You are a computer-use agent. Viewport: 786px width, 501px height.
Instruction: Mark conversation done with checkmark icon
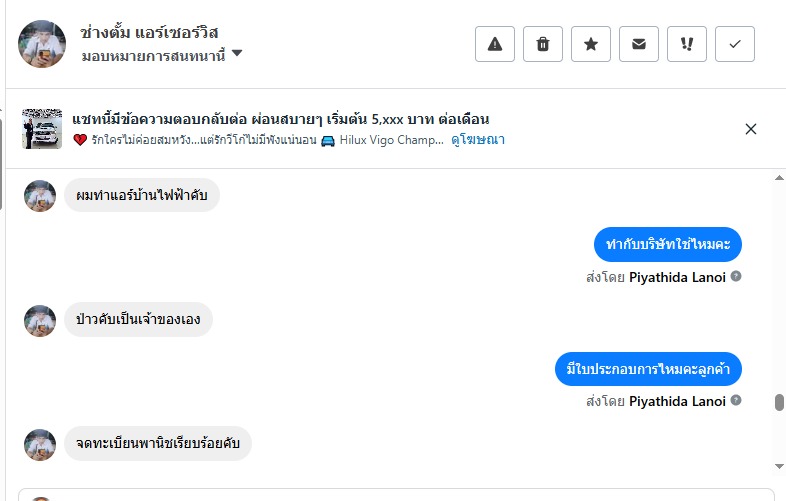coord(735,44)
